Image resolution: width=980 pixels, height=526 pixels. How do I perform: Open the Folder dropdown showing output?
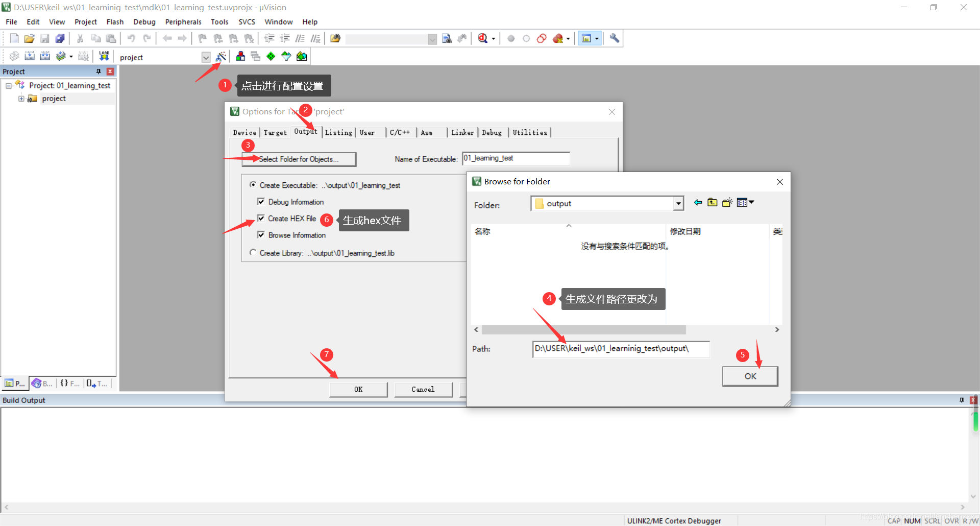[678, 204]
